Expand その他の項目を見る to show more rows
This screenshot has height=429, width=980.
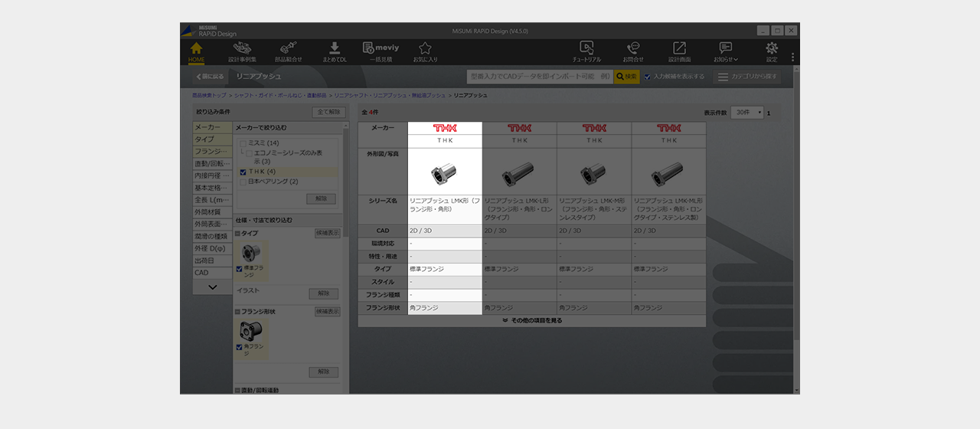click(532, 321)
